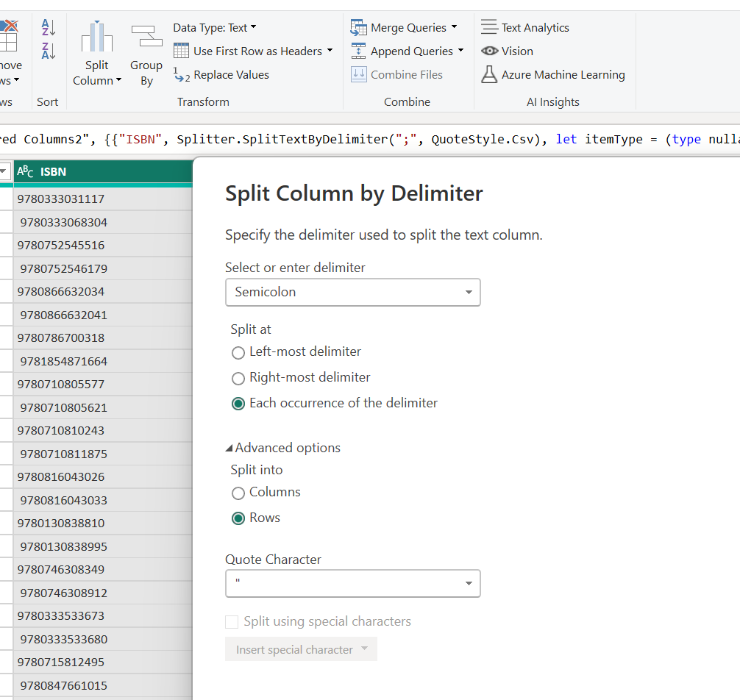Image resolution: width=740 pixels, height=700 pixels.
Task: Click the Vision eye icon
Action: click(x=489, y=51)
